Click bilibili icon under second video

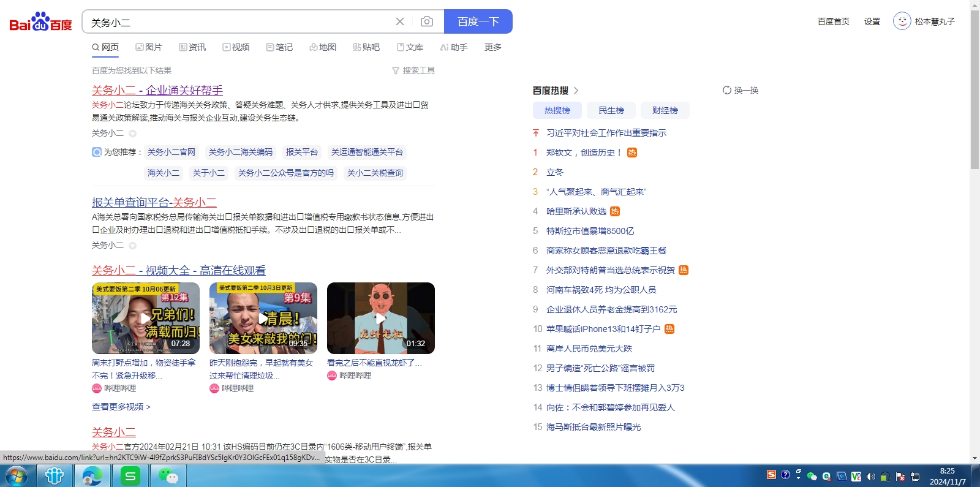click(214, 388)
